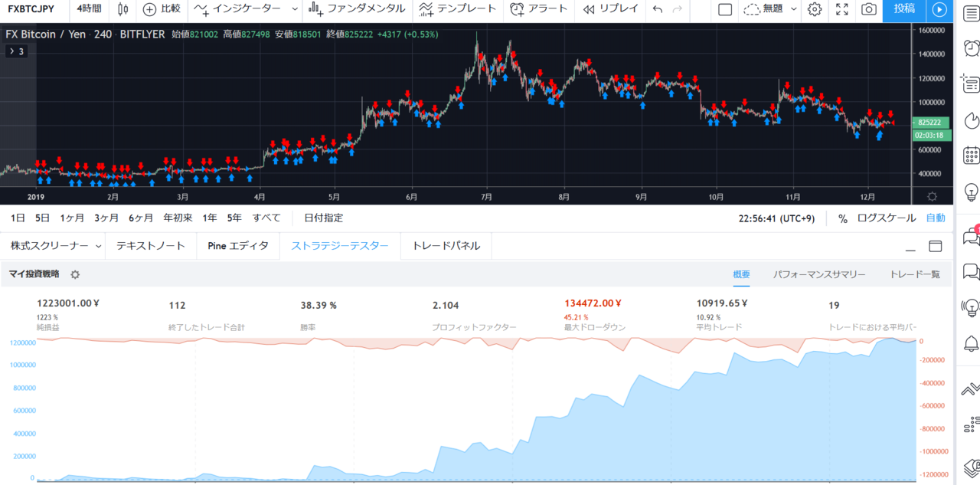Redo the last chart action
The height and width of the screenshot is (485, 980).
pyautogui.click(x=677, y=9)
